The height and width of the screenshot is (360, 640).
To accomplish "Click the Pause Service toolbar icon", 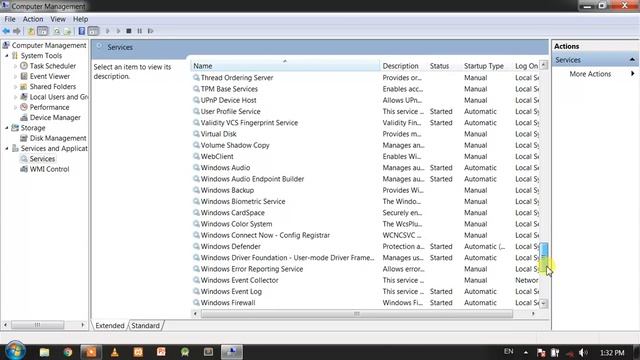I will 140,31.
